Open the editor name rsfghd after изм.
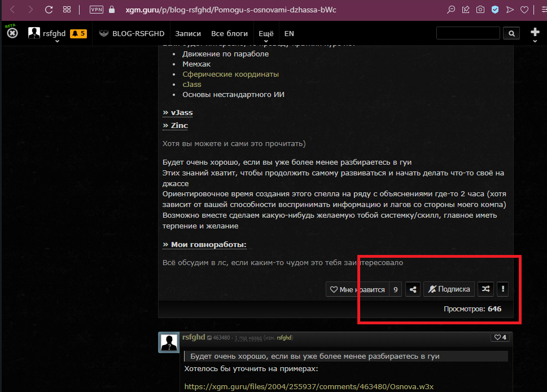 (284, 338)
